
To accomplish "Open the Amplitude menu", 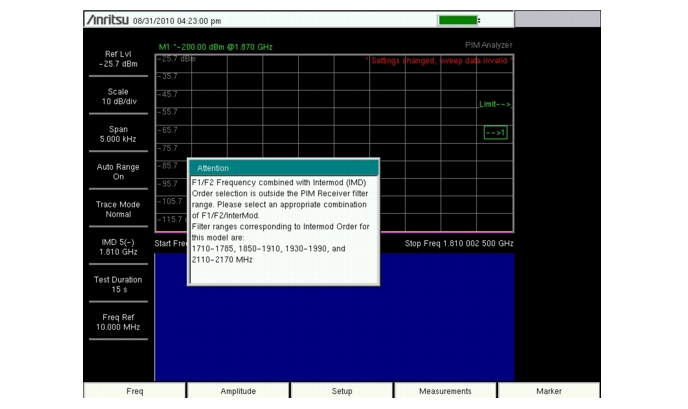I will pyautogui.click(x=237, y=392).
